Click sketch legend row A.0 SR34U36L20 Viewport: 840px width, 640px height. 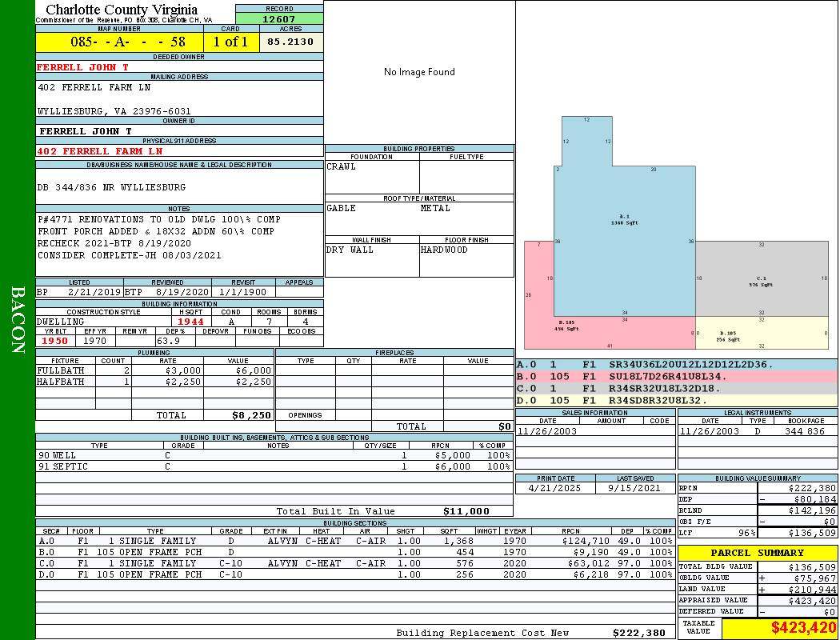pyautogui.click(x=677, y=365)
